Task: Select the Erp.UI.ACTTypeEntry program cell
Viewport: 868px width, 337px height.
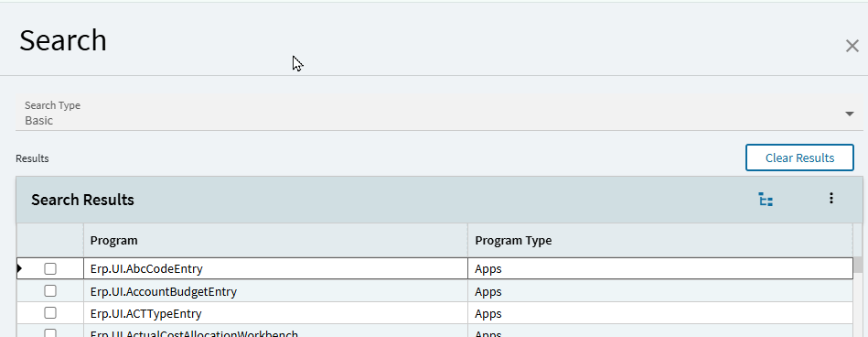Action: (x=275, y=313)
